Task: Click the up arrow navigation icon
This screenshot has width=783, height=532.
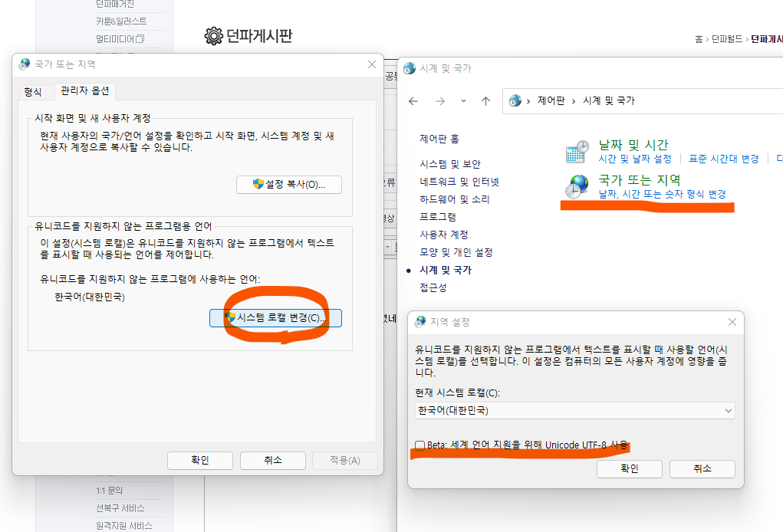Action: pos(485,101)
